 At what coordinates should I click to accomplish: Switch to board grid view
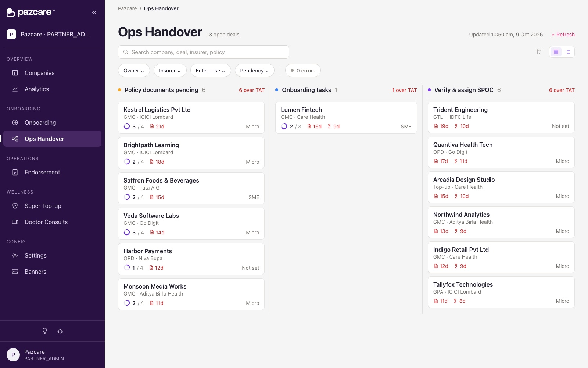pyautogui.click(x=556, y=52)
